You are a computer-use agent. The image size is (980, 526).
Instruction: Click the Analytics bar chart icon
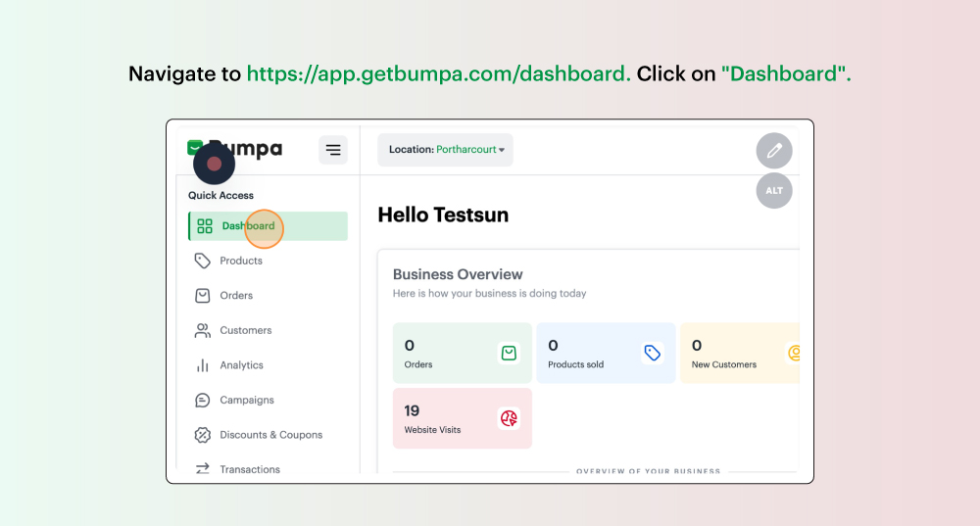(203, 365)
